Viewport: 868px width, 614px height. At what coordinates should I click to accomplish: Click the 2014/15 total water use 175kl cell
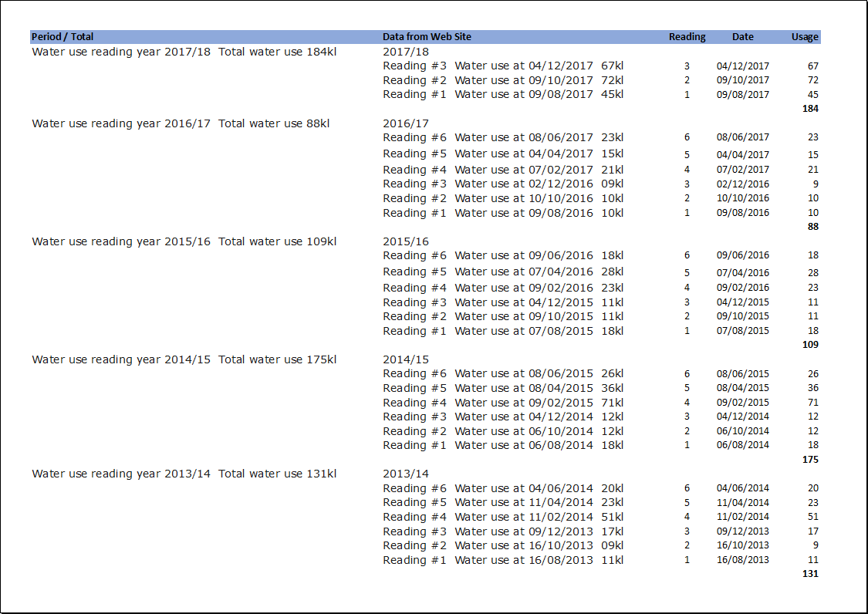(184, 359)
